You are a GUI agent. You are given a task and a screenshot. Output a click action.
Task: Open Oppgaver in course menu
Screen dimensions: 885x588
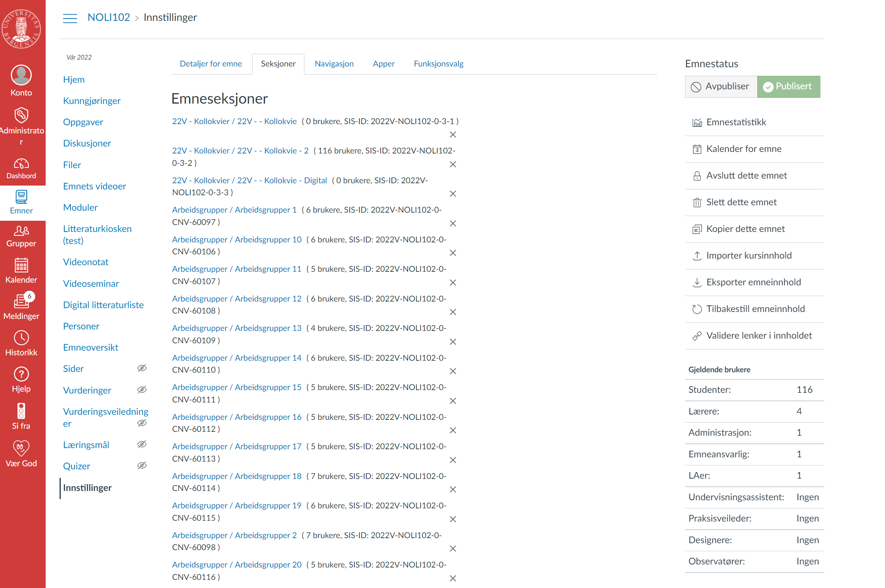(83, 122)
